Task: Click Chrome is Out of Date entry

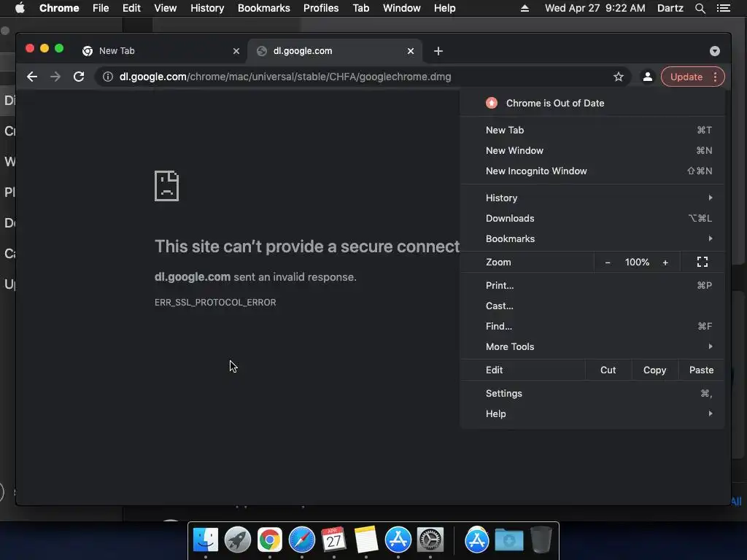Action: [x=592, y=103]
